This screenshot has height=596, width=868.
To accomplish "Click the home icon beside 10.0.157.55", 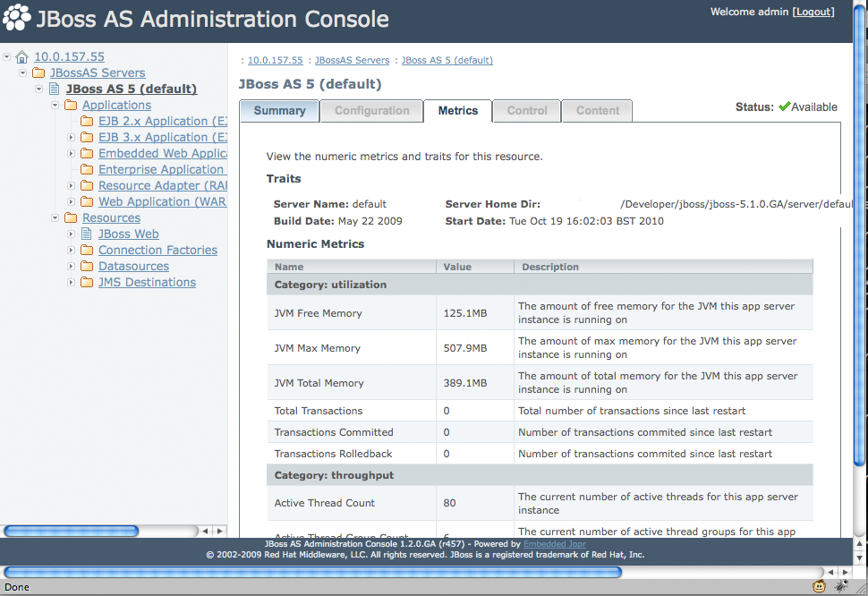I will [21, 57].
